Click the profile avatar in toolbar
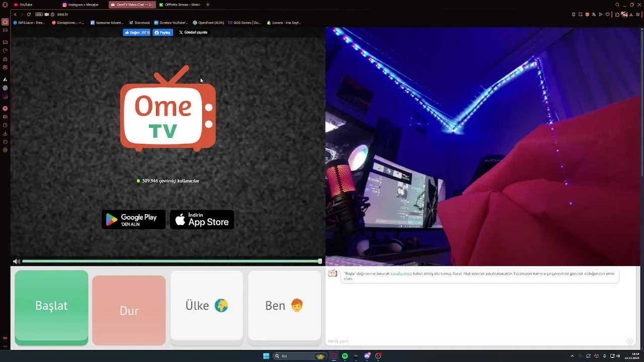This screenshot has height=362, width=644. pyautogui.click(x=624, y=15)
